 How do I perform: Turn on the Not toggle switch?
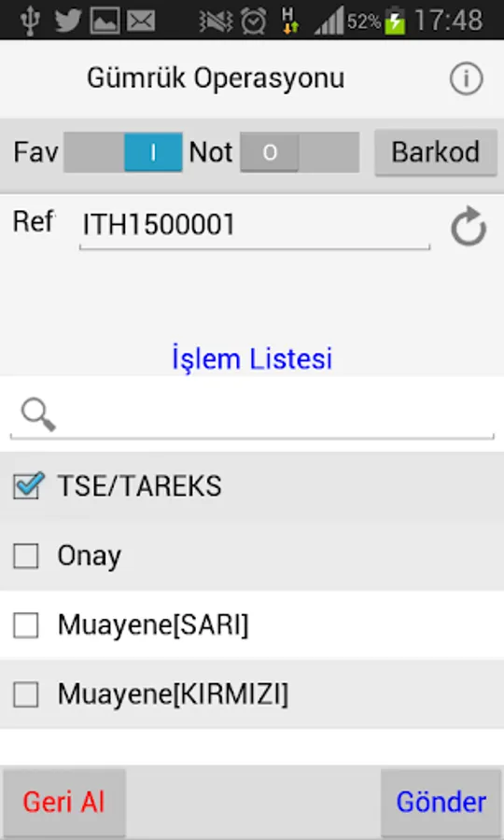point(300,153)
